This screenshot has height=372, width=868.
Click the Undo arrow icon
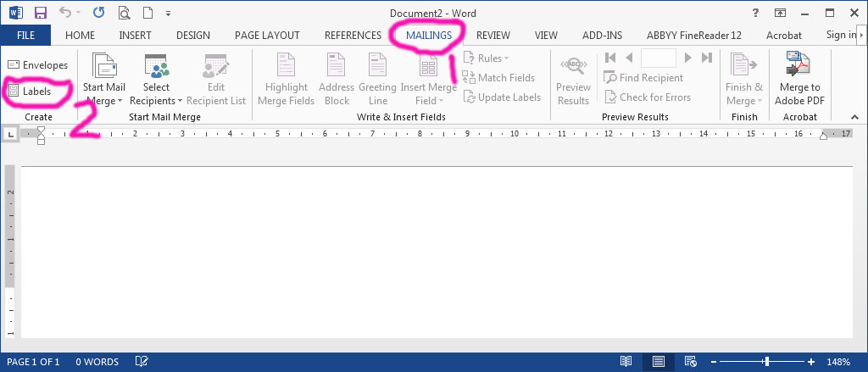click(x=65, y=12)
